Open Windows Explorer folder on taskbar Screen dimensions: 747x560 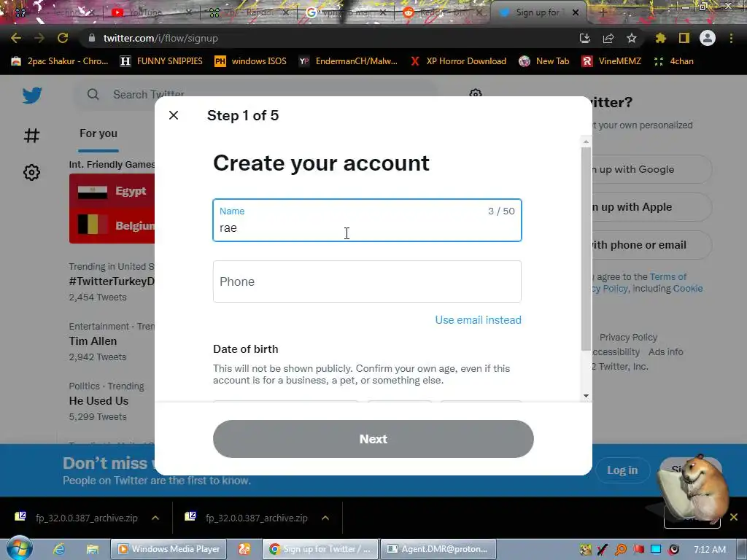93,549
